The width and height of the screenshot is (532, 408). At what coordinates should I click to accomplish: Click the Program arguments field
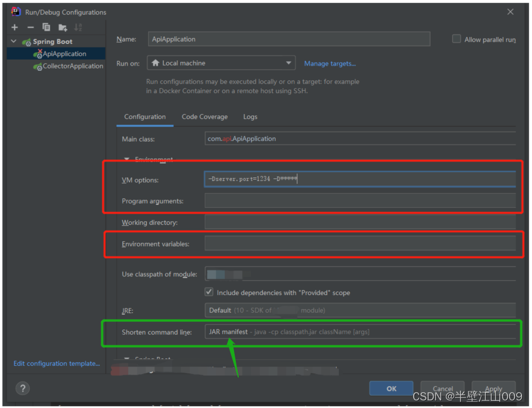[x=361, y=201]
